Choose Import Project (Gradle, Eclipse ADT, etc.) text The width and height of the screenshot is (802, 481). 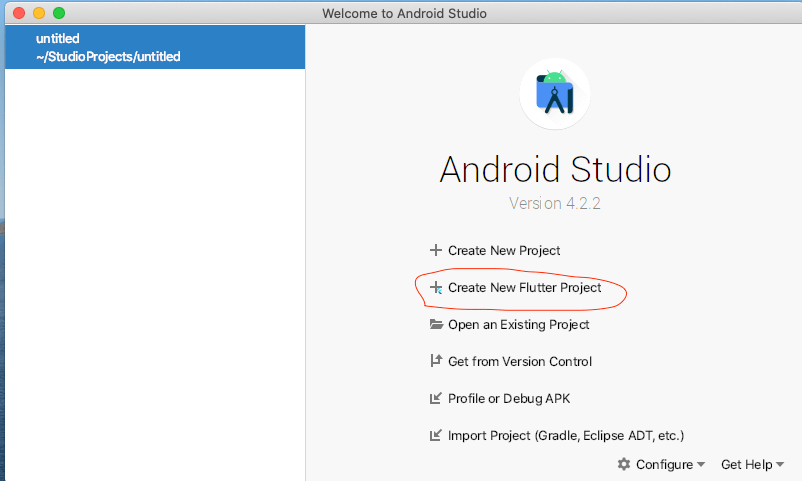[x=565, y=436]
